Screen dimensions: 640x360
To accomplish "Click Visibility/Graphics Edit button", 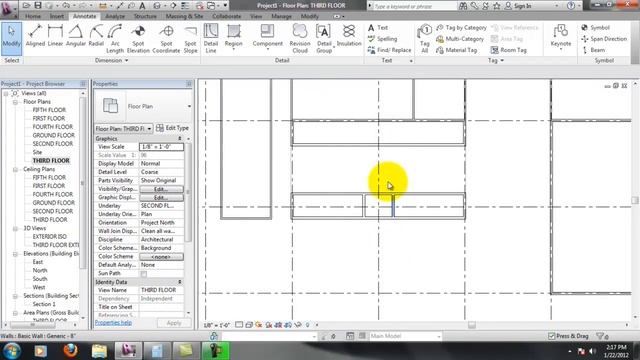I will [161, 189].
